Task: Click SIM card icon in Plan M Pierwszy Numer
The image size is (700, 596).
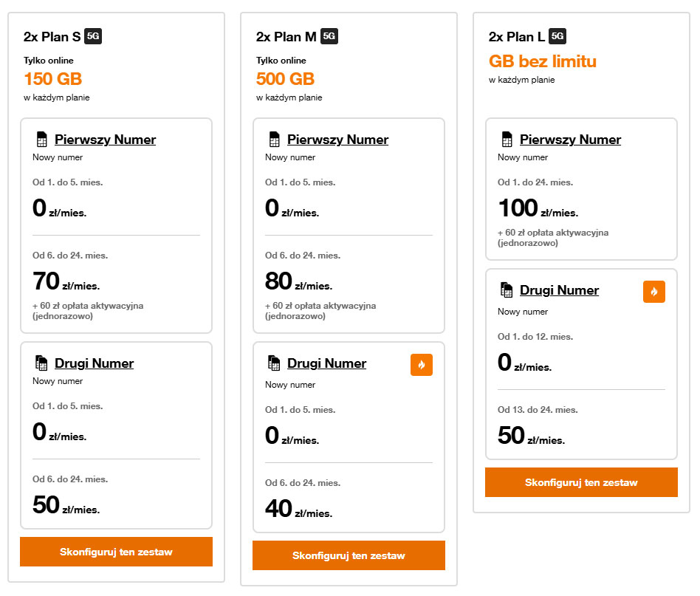Action: pos(274,140)
